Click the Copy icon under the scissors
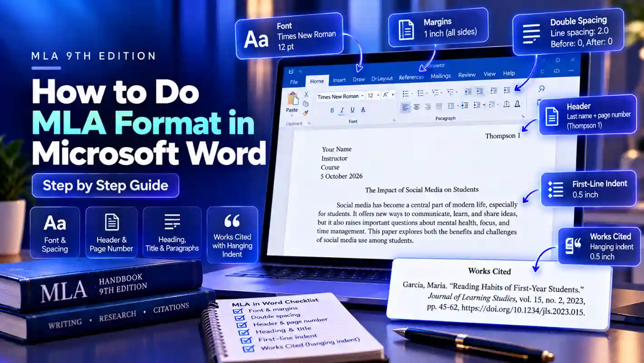The height and width of the screenshot is (363, 644). pyautogui.click(x=306, y=103)
